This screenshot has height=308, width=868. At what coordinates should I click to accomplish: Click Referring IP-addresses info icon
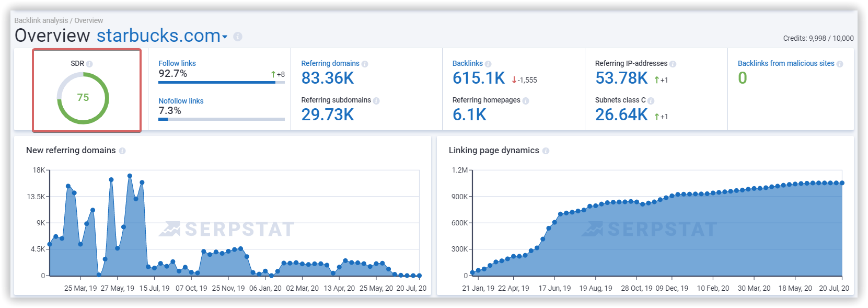673,64
